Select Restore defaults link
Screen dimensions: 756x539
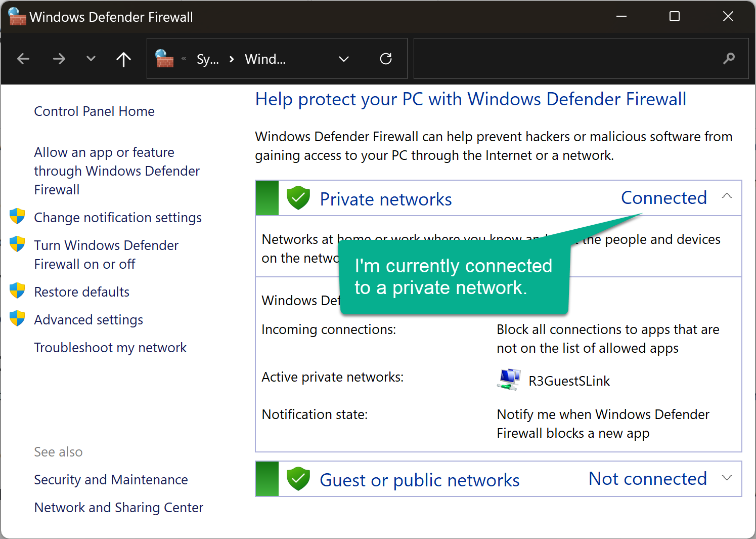click(x=81, y=292)
